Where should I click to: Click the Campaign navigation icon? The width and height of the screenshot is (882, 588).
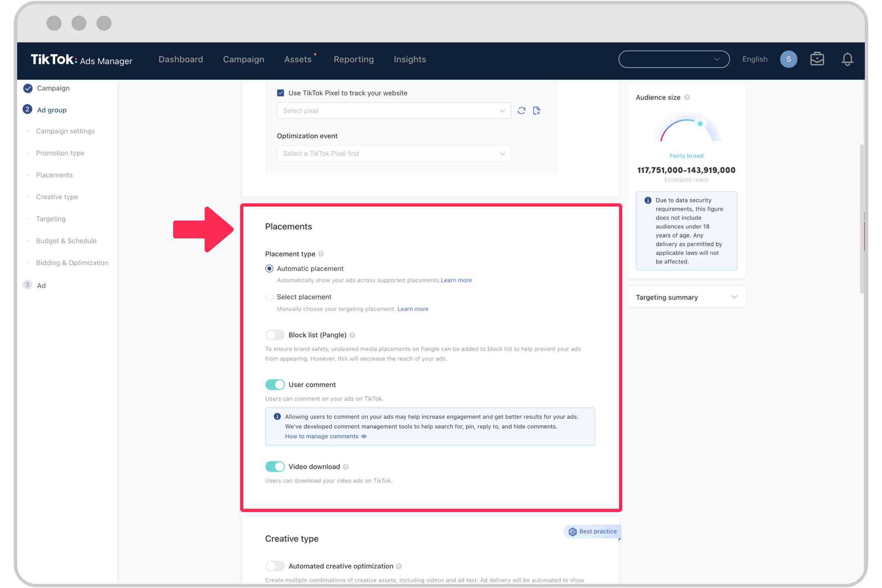coord(28,88)
